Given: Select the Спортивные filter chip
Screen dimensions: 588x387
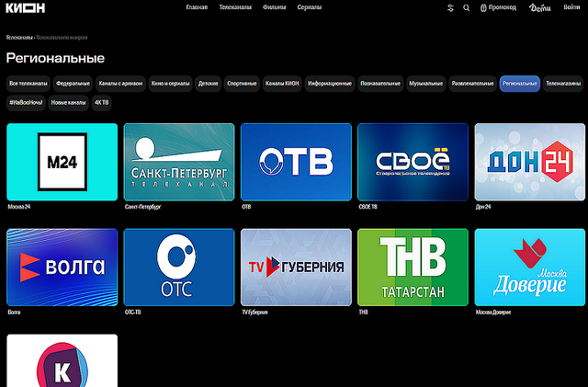Looking at the screenshot, I should [x=242, y=84].
